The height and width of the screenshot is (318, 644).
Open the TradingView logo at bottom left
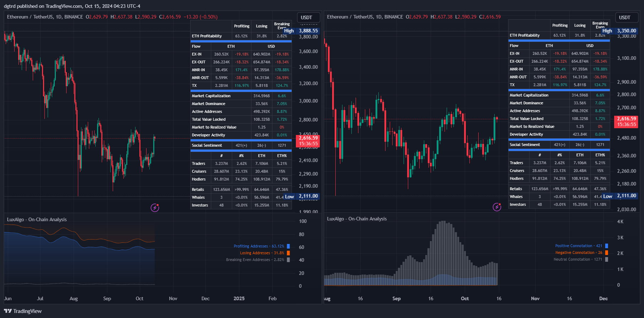click(23, 311)
